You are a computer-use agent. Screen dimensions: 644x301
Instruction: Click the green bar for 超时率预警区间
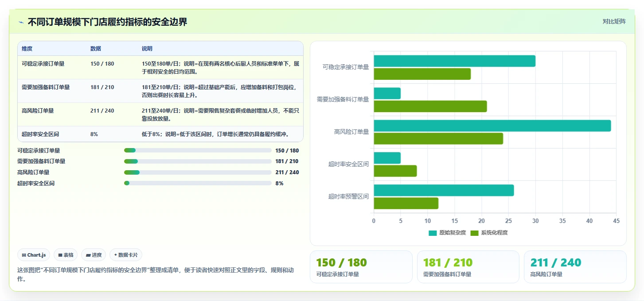[406, 203]
